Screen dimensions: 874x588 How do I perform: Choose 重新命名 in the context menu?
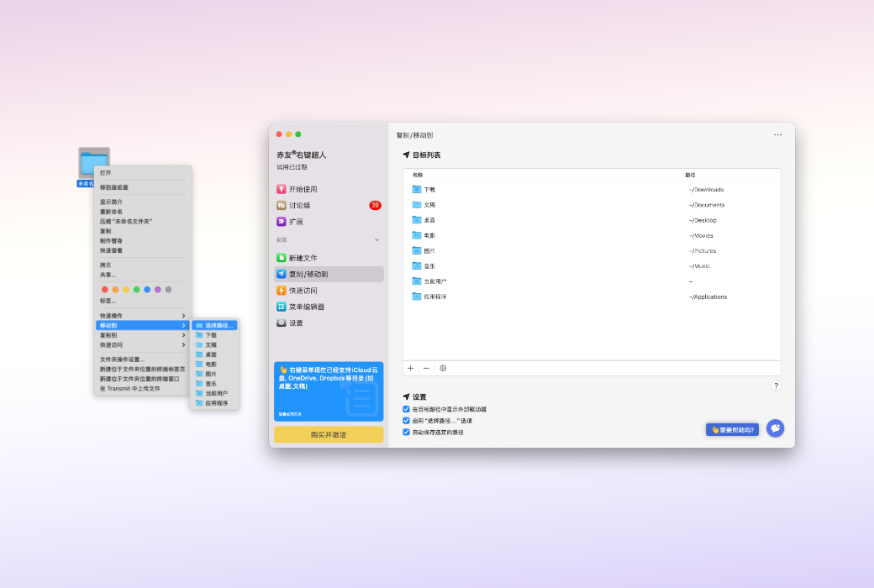(x=143, y=212)
